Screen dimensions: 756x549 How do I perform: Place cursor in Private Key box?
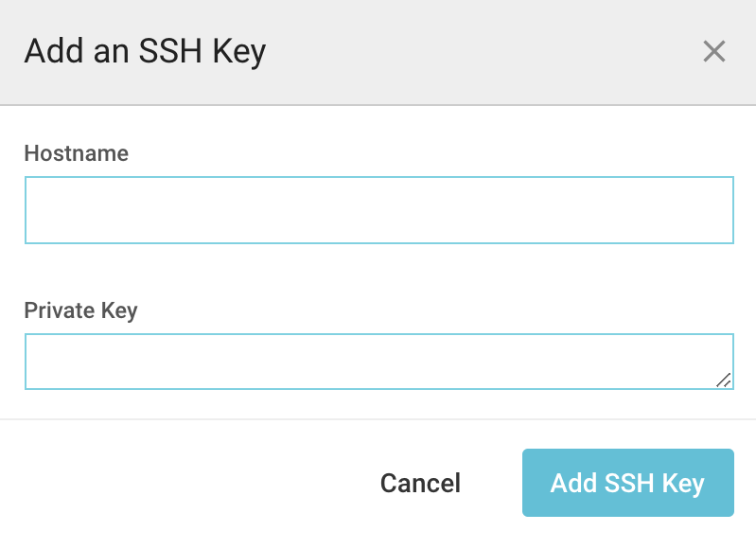[x=378, y=362]
